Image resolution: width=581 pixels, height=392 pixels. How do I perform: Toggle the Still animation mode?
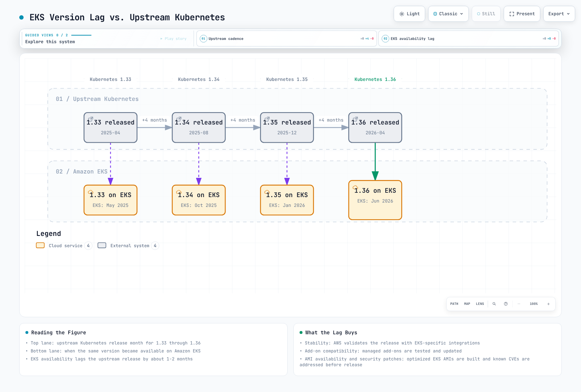point(486,14)
